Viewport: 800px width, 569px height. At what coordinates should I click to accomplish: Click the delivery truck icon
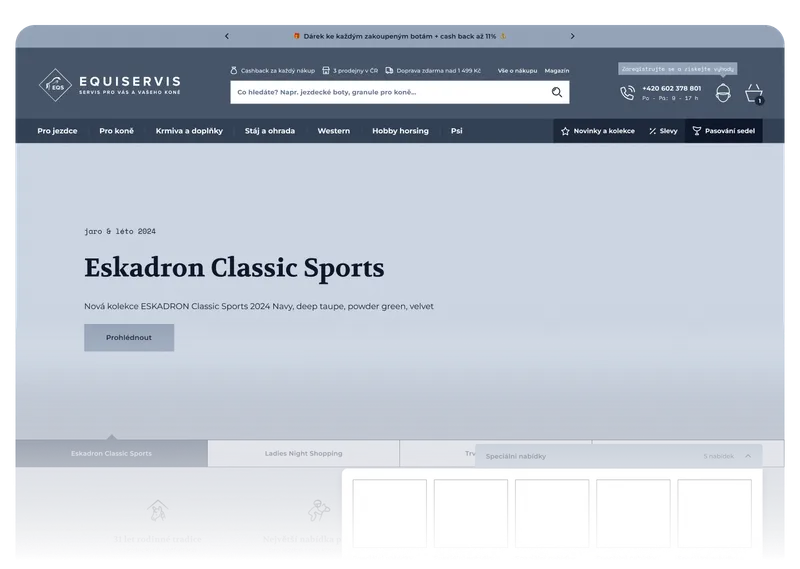tap(389, 70)
